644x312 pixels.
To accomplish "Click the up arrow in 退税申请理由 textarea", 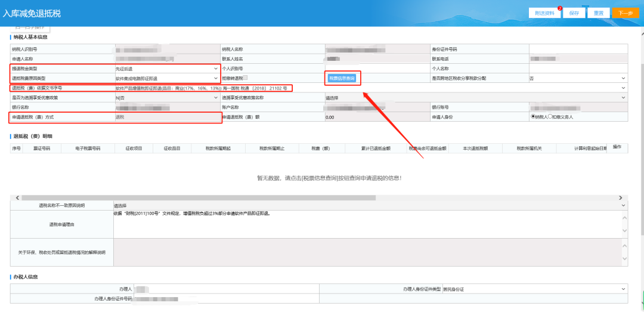I will pyautogui.click(x=625, y=218).
